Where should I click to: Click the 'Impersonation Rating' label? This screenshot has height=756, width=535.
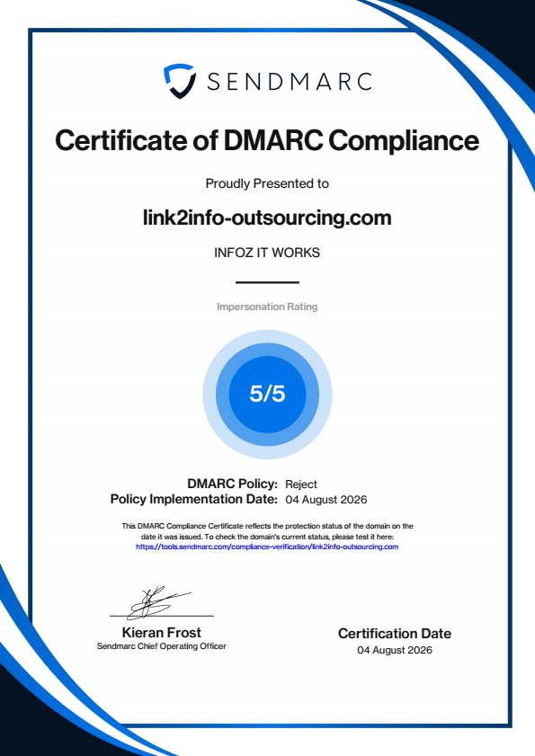pyautogui.click(x=267, y=307)
